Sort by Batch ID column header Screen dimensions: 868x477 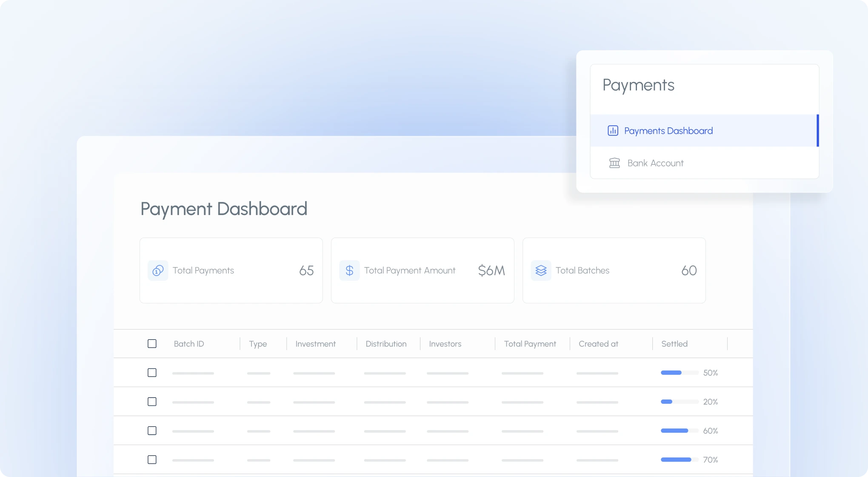pos(189,344)
